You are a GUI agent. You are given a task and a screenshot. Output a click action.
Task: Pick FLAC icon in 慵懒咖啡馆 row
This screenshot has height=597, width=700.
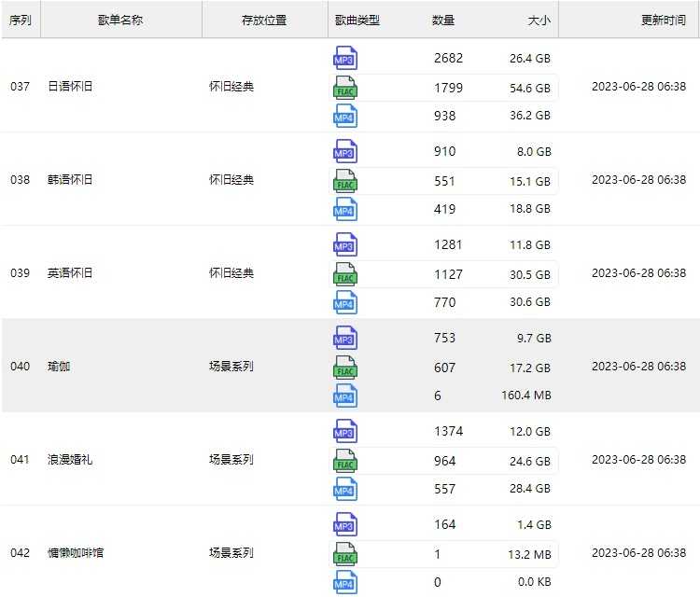345,554
